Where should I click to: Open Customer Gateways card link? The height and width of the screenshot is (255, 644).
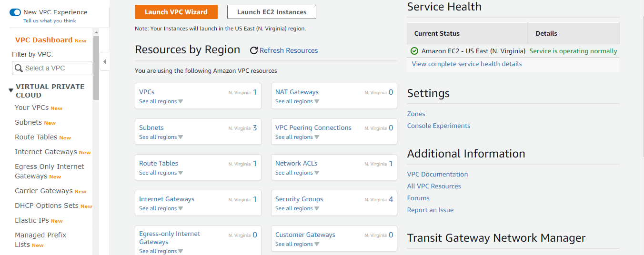305,235
